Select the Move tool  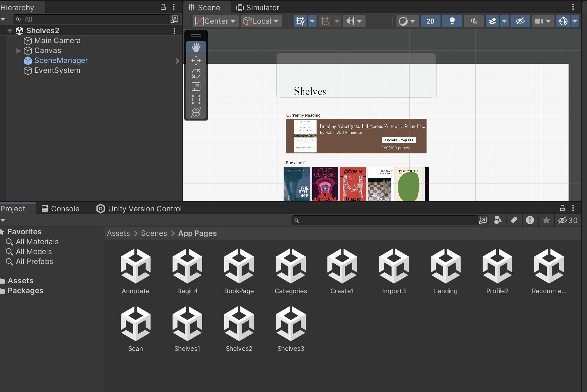[196, 60]
